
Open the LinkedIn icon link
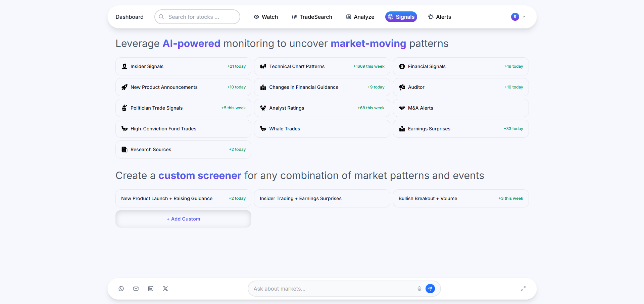(x=151, y=289)
